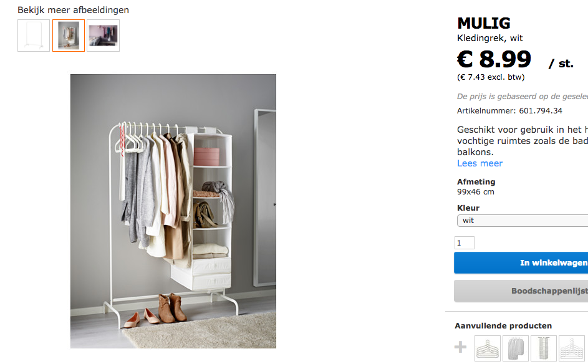Viewport: 588px width, 364px height.
Task: Click the Bekijk meer afbeeldingen label
Action: [x=73, y=10]
